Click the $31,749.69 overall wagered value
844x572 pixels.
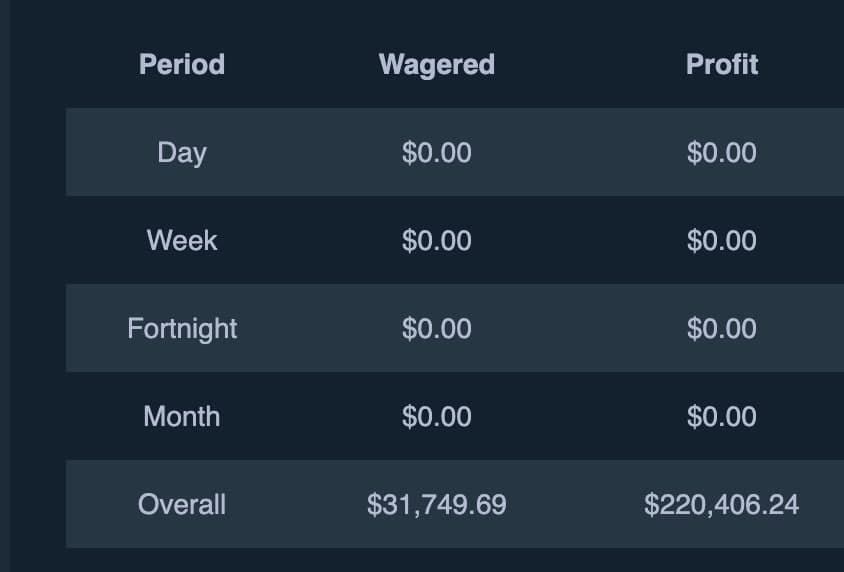coord(437,505)
